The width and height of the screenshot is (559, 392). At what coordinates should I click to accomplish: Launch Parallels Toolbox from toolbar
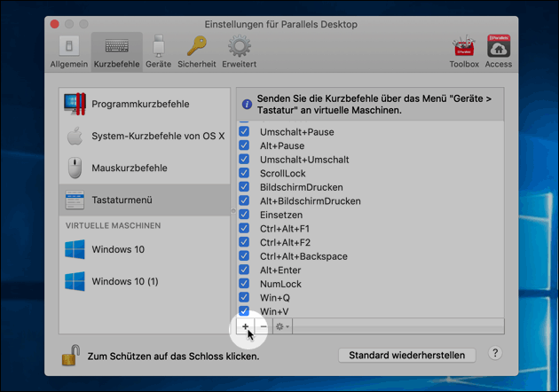tap(464, 51)
